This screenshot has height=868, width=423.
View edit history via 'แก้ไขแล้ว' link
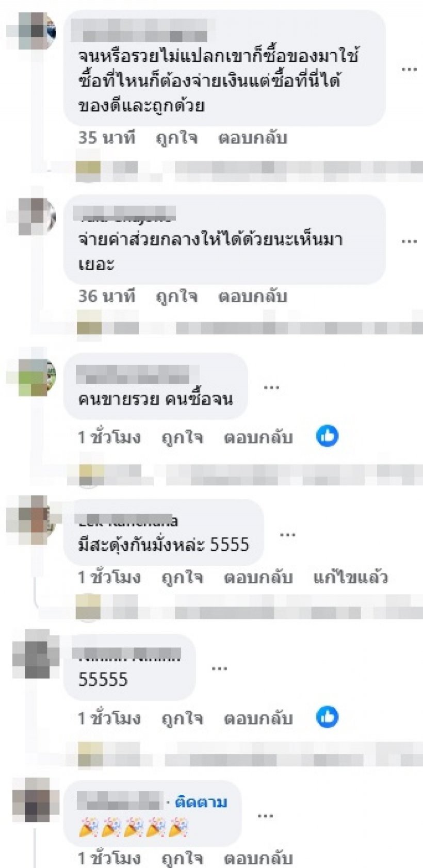[x=350, y=578]
